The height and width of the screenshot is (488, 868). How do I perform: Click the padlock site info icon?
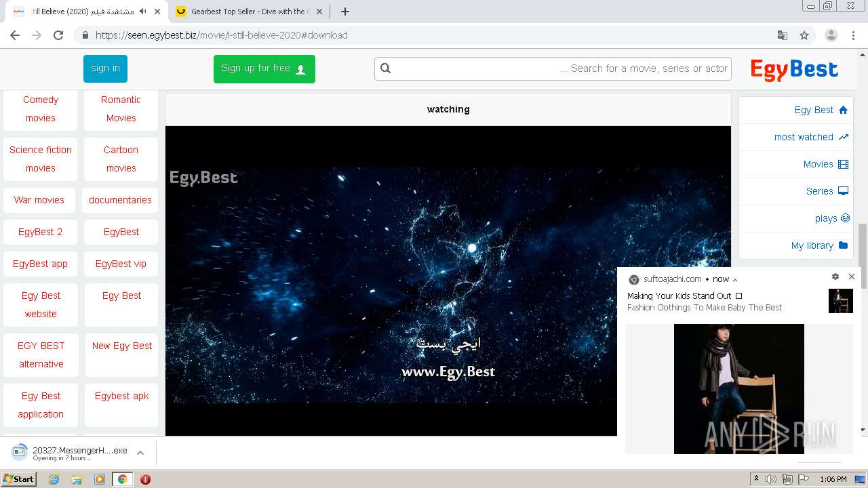[85, 35]
